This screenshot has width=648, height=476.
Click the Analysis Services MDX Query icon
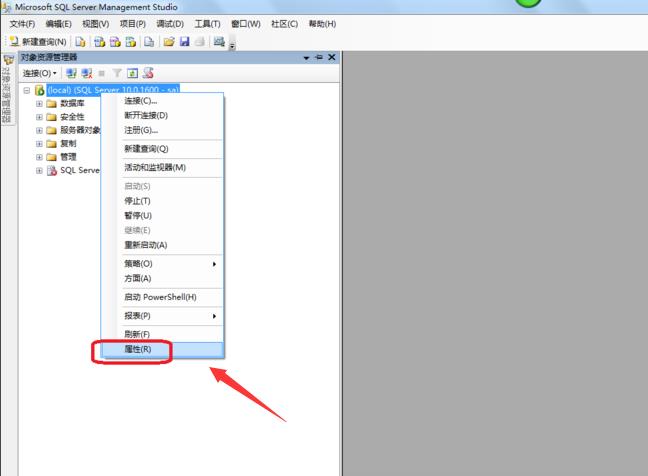[x=99, y=41]
